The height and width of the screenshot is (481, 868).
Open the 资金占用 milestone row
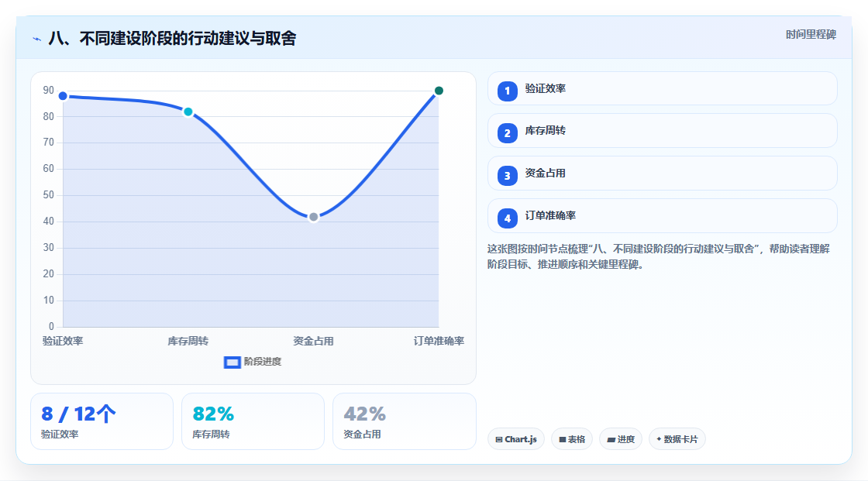(662, 174)
